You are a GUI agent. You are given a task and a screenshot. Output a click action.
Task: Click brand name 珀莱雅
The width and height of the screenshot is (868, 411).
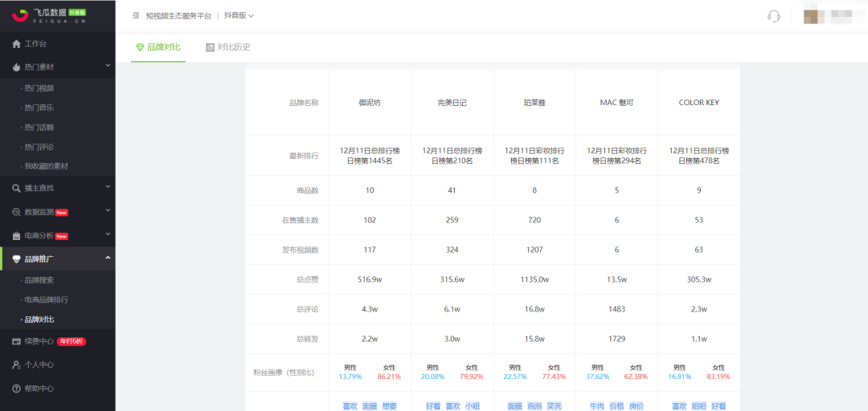pyautogui.click(x=534, y=102)
